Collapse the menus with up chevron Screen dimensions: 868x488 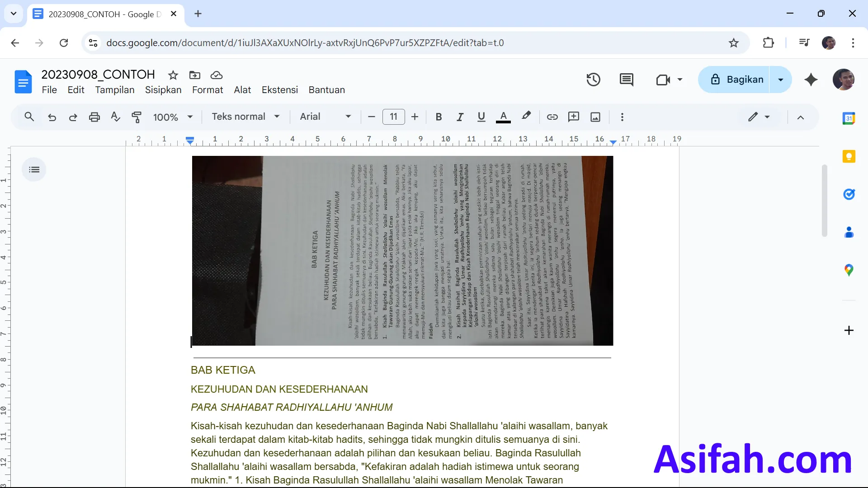coord(800,117)
